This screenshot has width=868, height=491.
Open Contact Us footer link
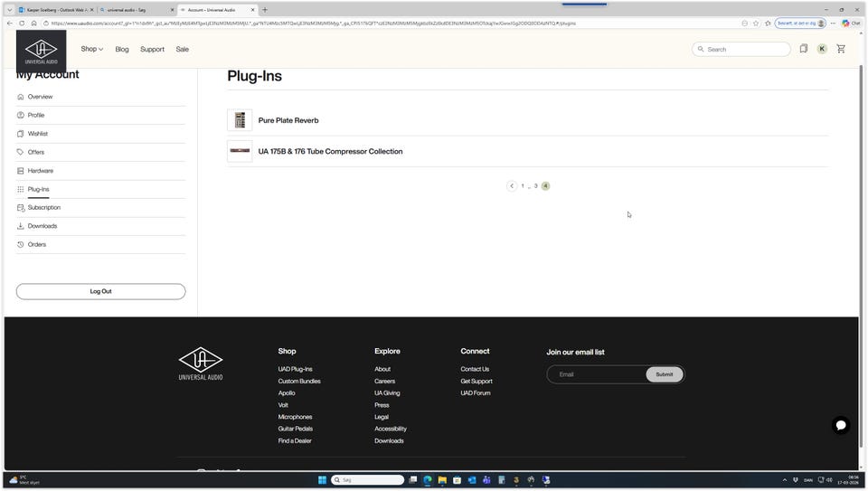[x=475, y=369]
